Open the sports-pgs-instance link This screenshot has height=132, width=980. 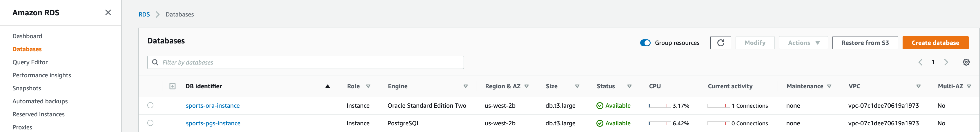coord(213,123)
